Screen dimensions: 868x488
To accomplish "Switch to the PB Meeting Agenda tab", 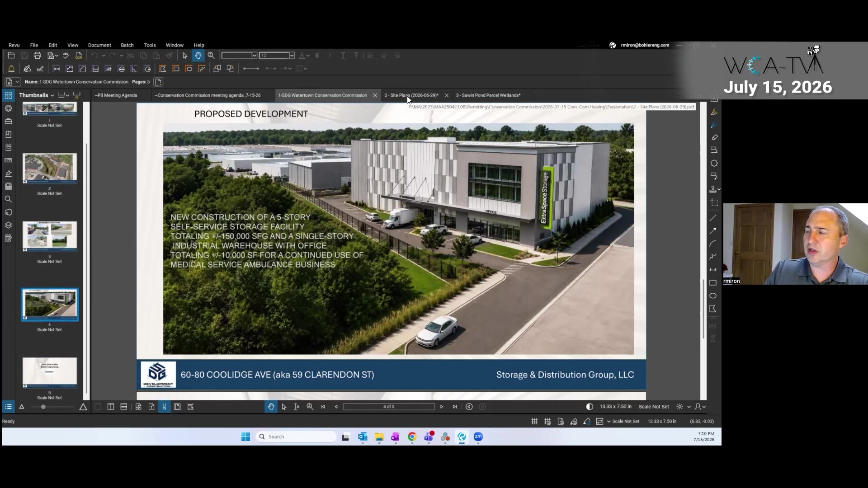I will click(x=116, y=95).
